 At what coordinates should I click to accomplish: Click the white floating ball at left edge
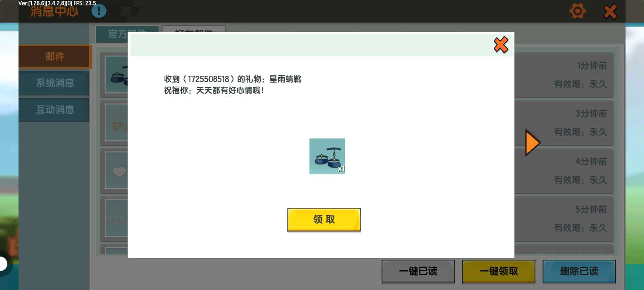point(3,264)
